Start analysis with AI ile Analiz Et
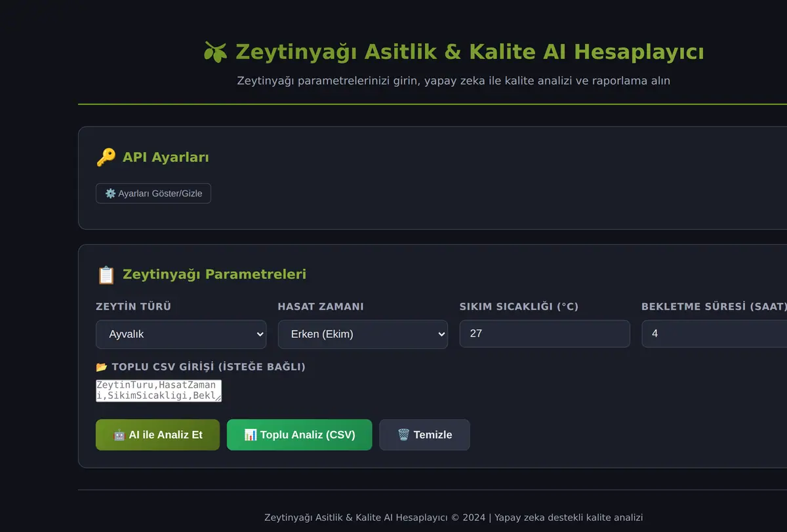787x532 pixels. point(157,435)
